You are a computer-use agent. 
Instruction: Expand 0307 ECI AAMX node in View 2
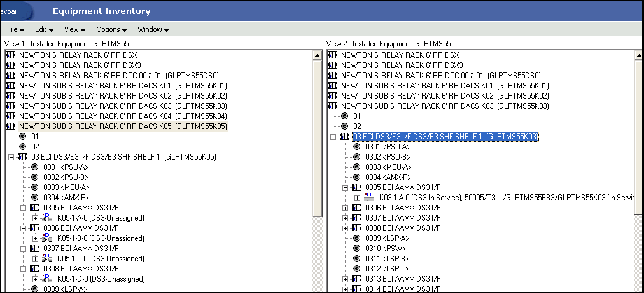345,218
